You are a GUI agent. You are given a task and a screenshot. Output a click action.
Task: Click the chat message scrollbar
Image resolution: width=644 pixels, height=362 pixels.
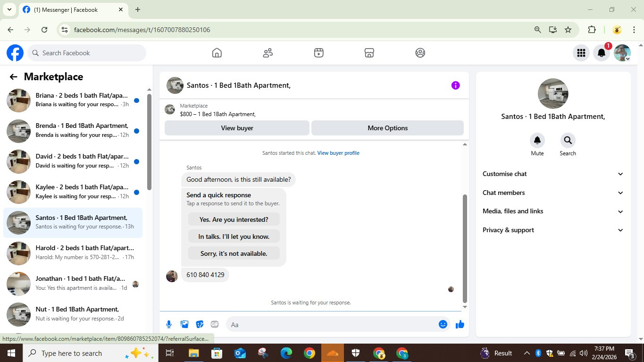click(x=464, y=248)
